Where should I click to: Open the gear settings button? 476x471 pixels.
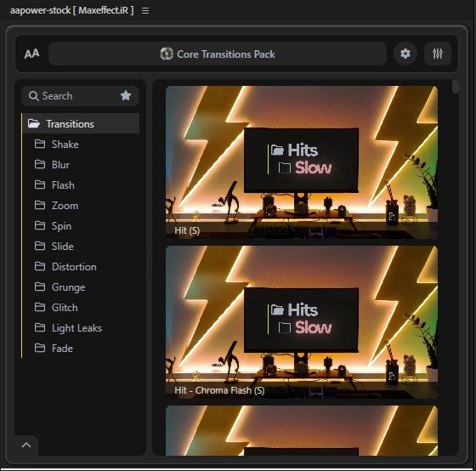click(x=405, y=54)
